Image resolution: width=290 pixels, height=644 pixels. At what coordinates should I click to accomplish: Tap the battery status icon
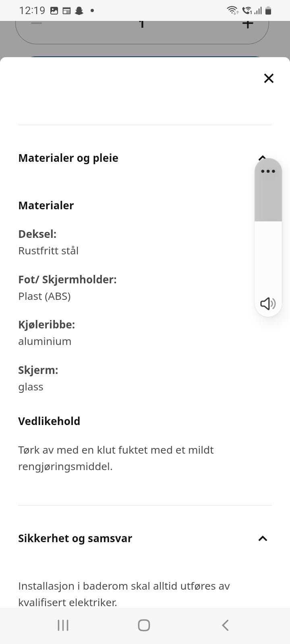coord(268,10)
